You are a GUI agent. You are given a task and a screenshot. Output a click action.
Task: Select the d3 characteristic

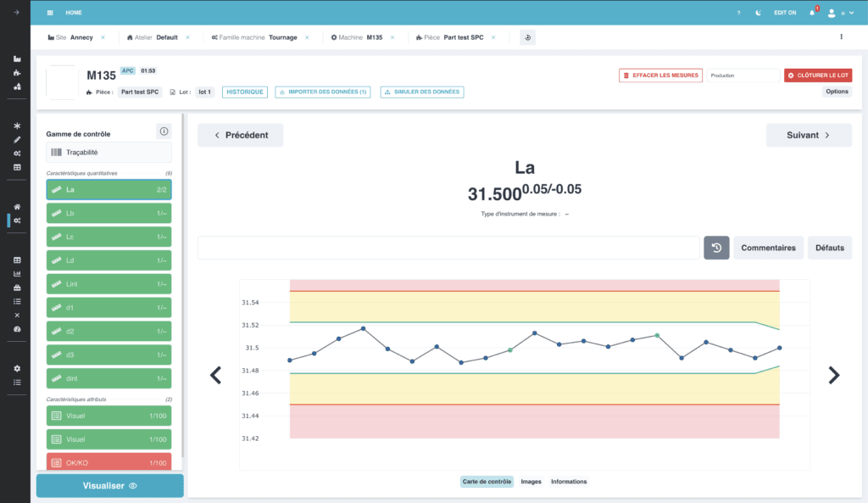pos(108,355)
